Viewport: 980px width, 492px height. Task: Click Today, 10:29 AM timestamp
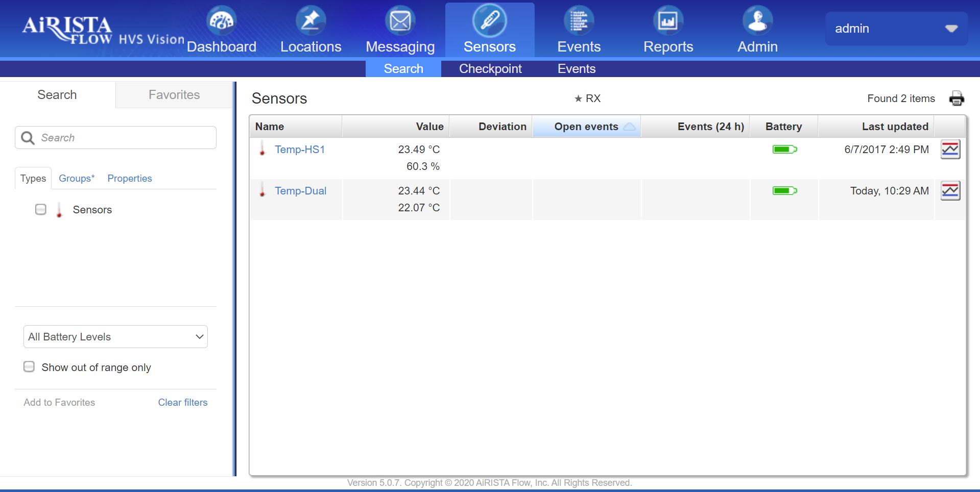890,191
